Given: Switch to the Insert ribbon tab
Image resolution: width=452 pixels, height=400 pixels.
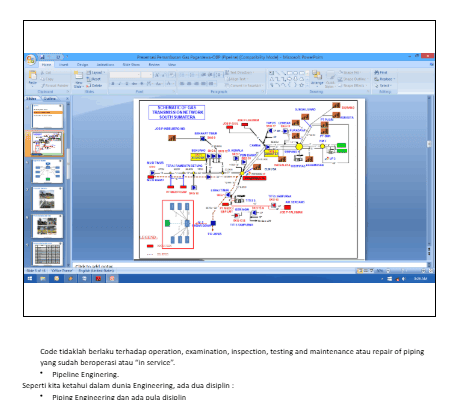Looking at the screenshot, I should coord(64,64).
